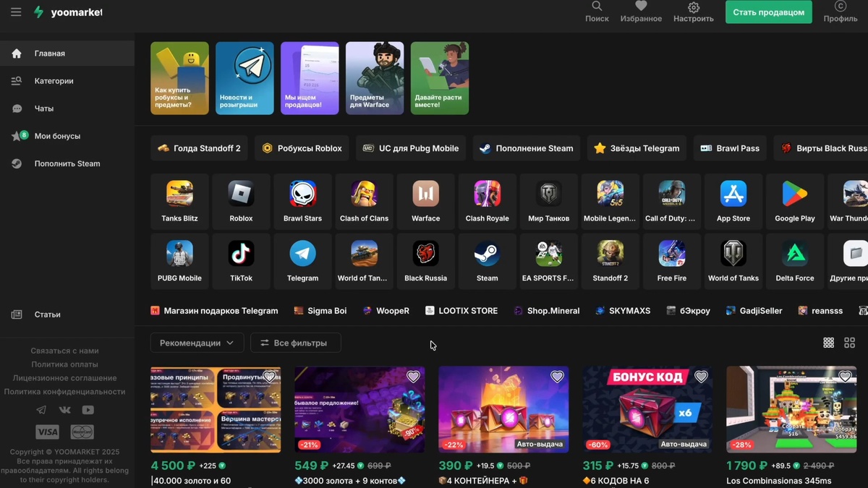Open the Все фильтры filter button
This screenshot has height=488, width=868.
click(x=295, y=343)
